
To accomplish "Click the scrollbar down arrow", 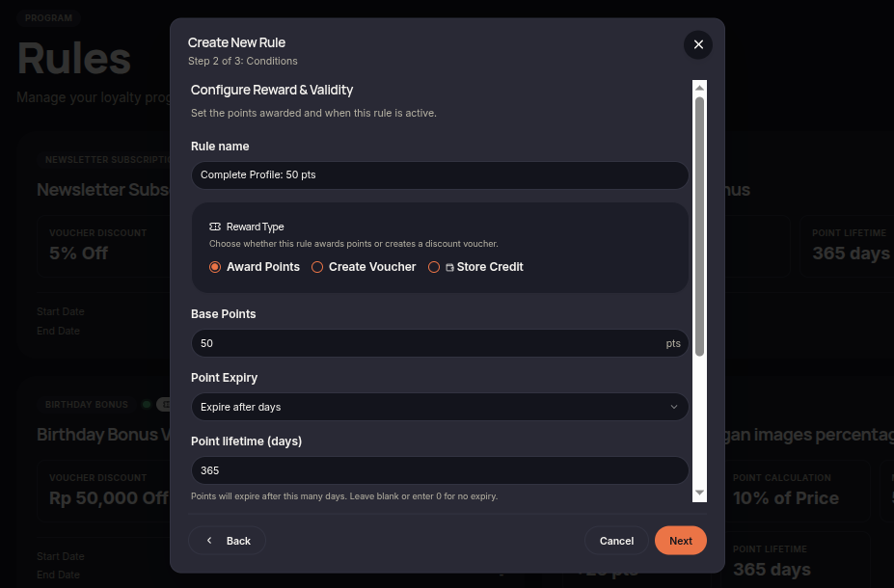I will [x=699, y=493].
